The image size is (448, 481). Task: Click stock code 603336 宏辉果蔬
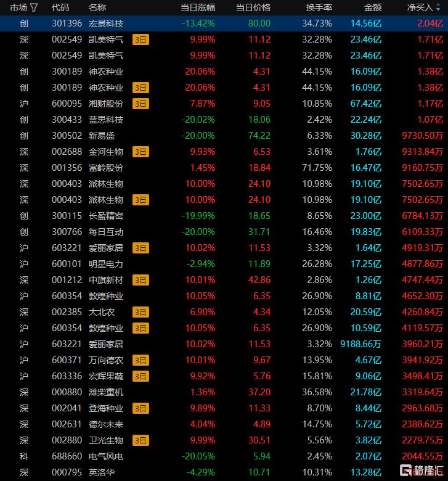point(67,376)
